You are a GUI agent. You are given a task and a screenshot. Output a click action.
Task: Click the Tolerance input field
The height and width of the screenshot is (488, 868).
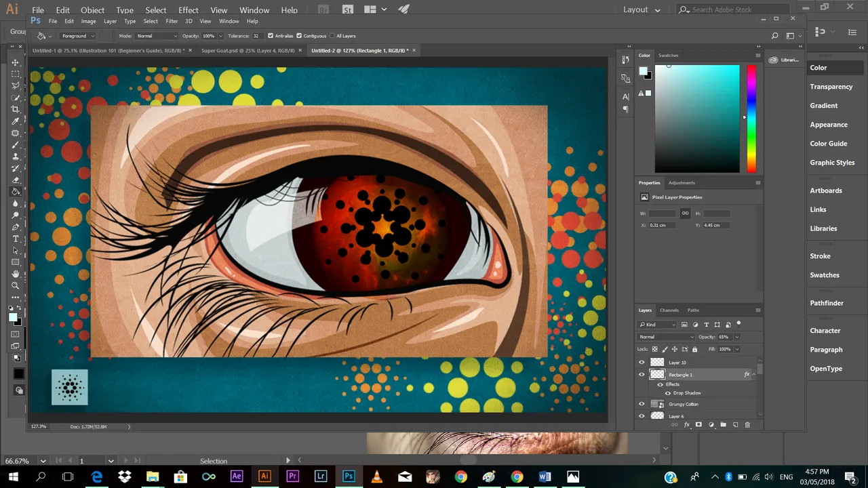258,36
